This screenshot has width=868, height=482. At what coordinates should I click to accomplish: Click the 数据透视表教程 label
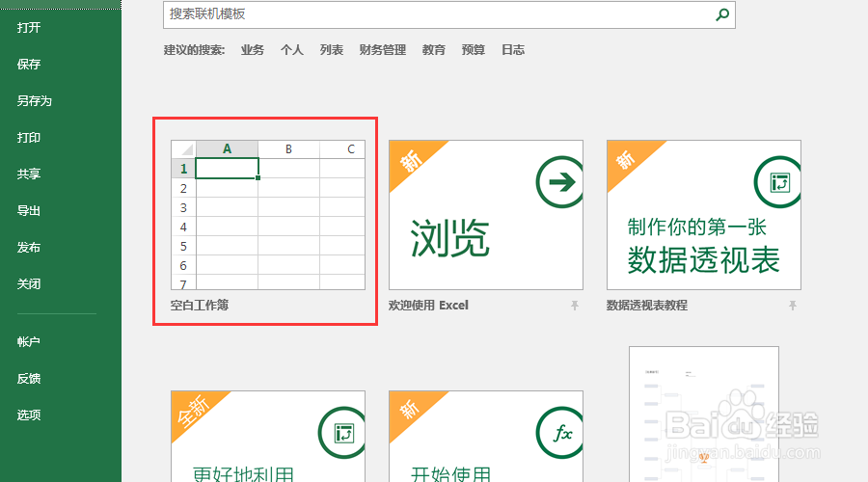point(647,306)
